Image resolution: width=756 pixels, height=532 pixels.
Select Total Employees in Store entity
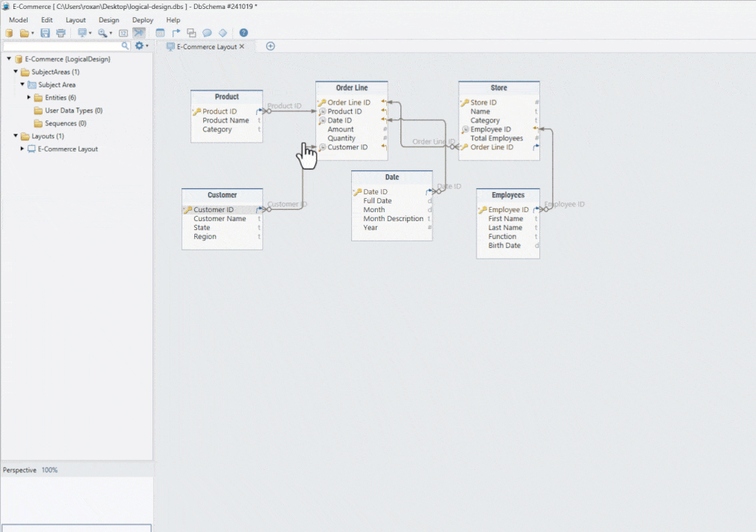(497, 138)
